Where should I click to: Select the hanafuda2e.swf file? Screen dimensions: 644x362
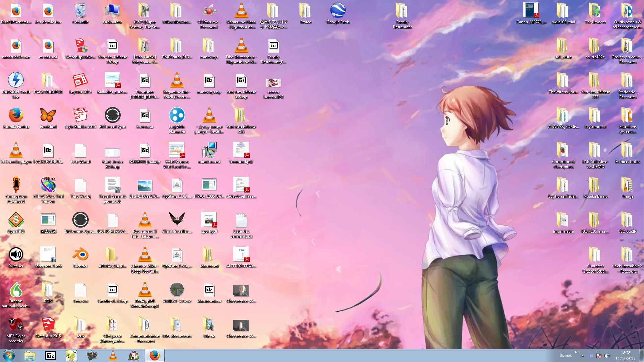pyautogui.click(x=16, y=48)
